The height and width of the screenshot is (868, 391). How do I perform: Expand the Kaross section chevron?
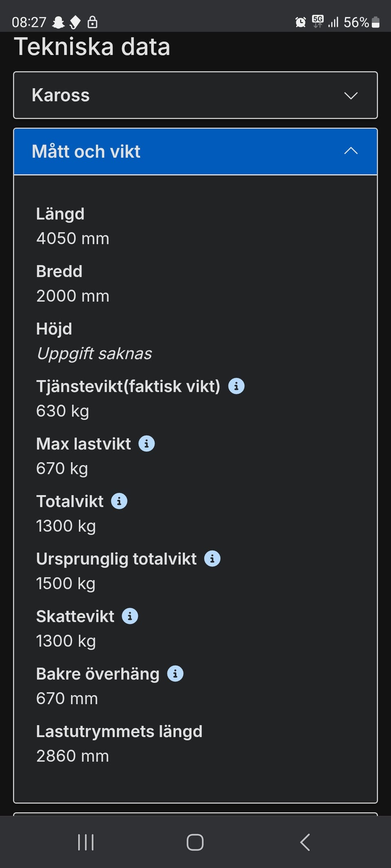(351, 95)
